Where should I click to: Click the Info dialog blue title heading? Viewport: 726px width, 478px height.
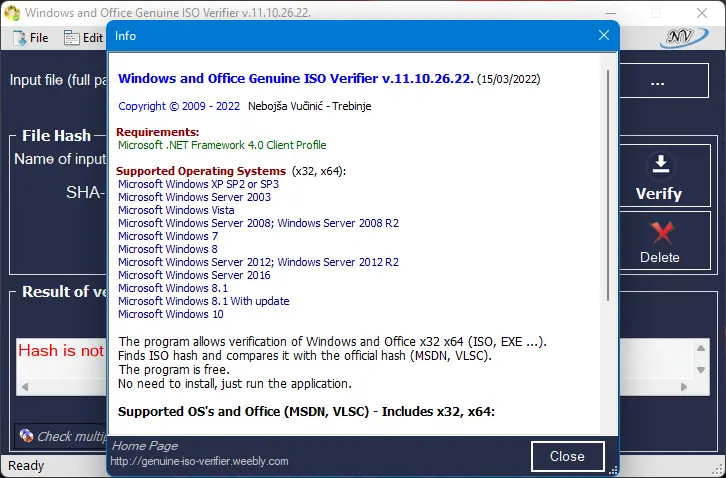tap(296, 78)
